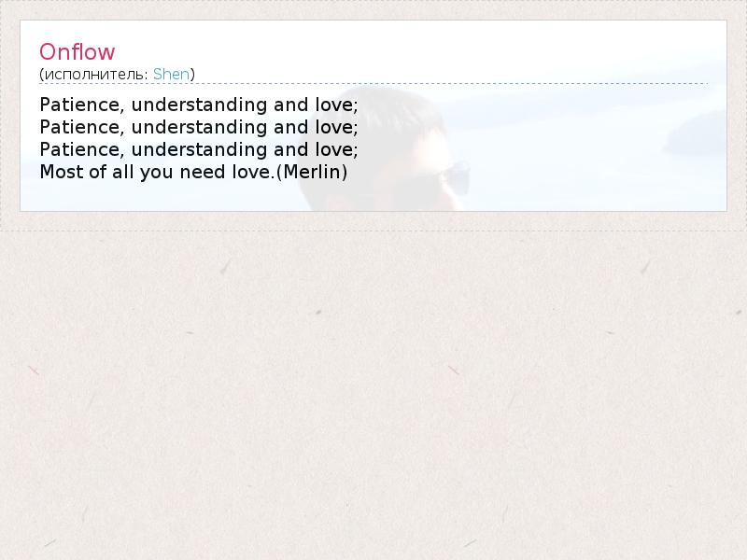This screenshot has height=560, width=747.
Task: Click the first Patience, understanding and love line
Action: [x=199, y=105]
